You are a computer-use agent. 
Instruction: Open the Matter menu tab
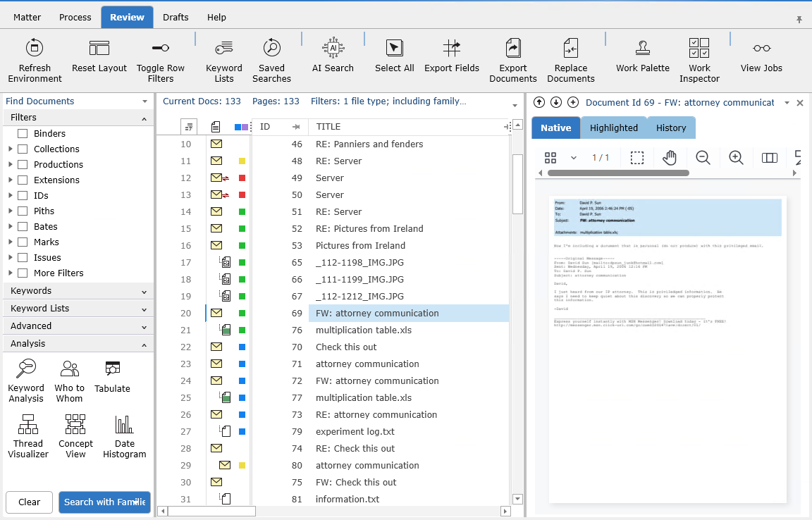pos(27,17)
